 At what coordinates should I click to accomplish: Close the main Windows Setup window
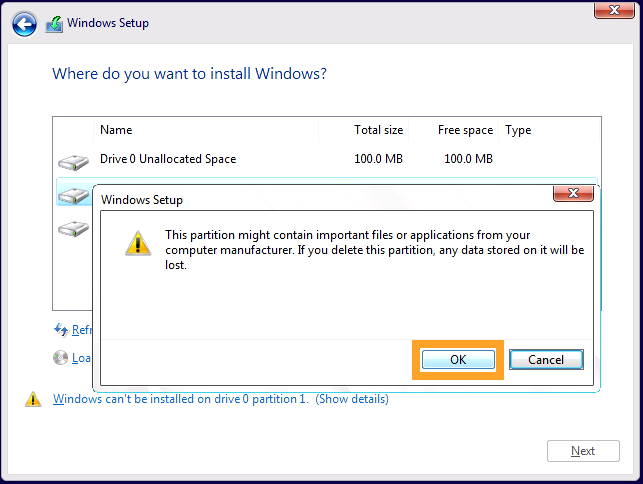point(610,9)
